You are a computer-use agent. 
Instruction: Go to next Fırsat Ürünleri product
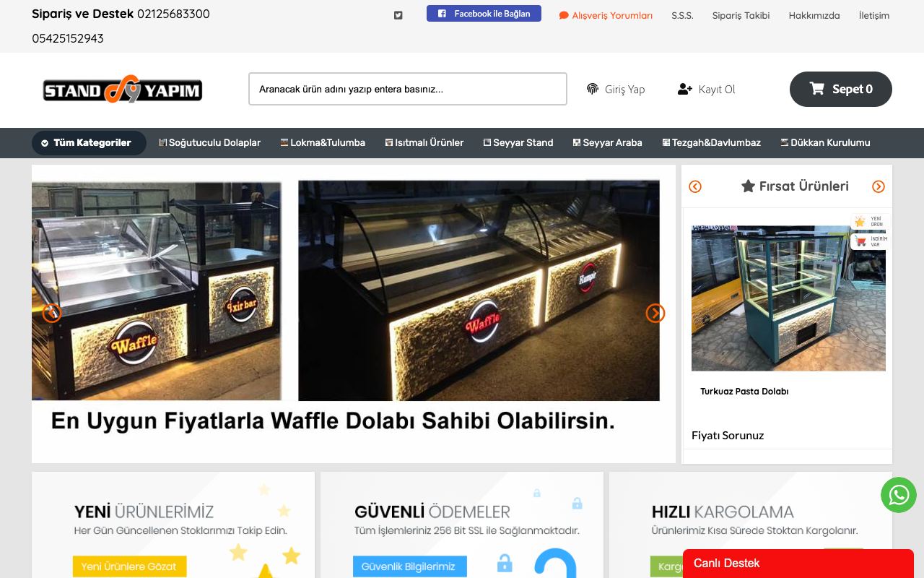[x=879, y=186]
